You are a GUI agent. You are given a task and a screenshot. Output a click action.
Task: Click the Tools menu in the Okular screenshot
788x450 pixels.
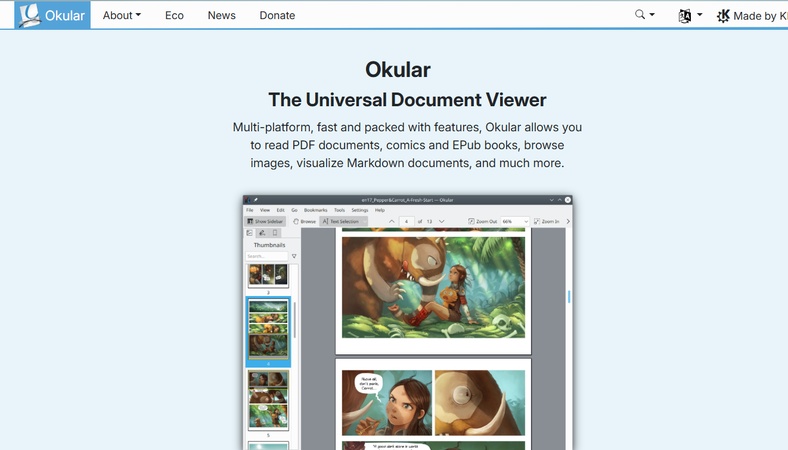[x=340, y=210]
